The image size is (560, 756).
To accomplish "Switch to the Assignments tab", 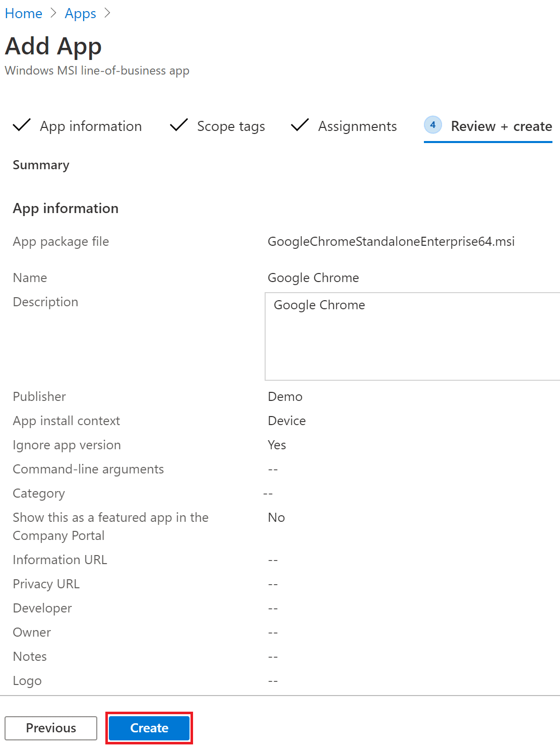I will tap(357, 126).
